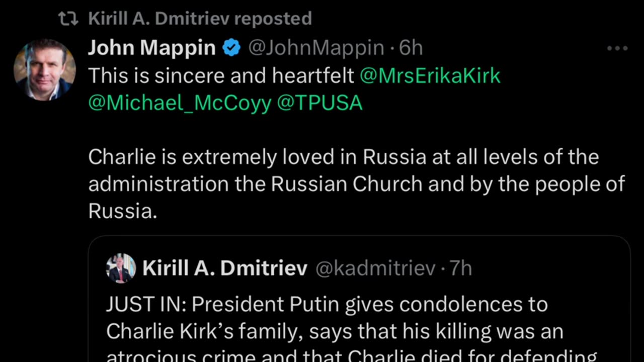
Task: Click the John Mappin display name
Action: pyautogui.click(x=151, y=48)
